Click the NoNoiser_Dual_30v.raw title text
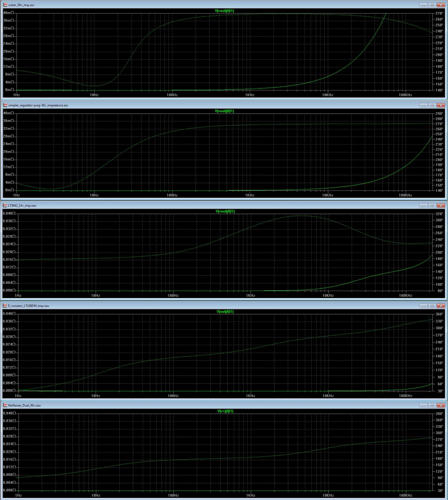Viewport: 448px width, 500px height. (x=25, y=406)
